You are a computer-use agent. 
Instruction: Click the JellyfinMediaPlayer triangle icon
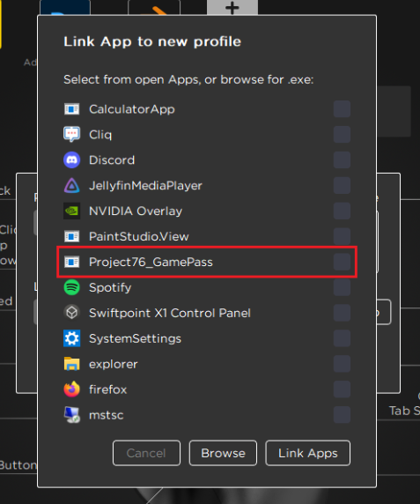(71, 185)
